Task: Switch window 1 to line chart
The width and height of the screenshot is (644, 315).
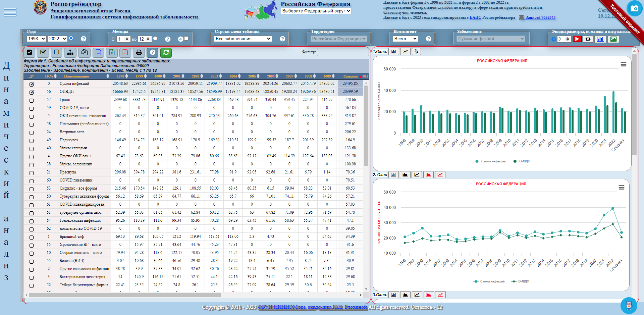Action: tap(405, 52)
